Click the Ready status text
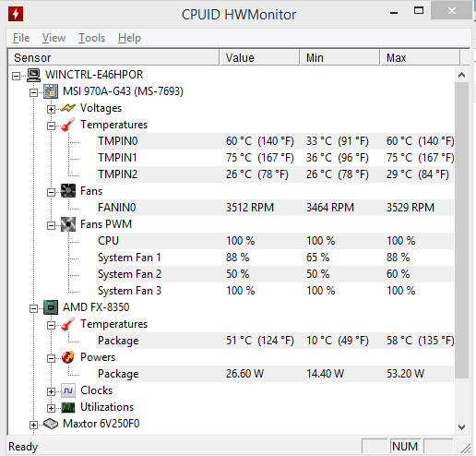The image size is (476, 456). point(23,447)
